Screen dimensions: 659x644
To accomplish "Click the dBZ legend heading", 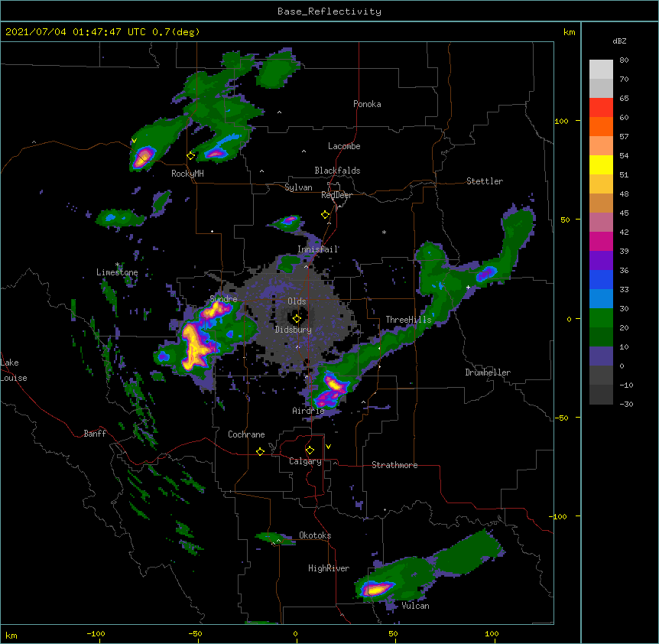I will (x=619, y=41).
